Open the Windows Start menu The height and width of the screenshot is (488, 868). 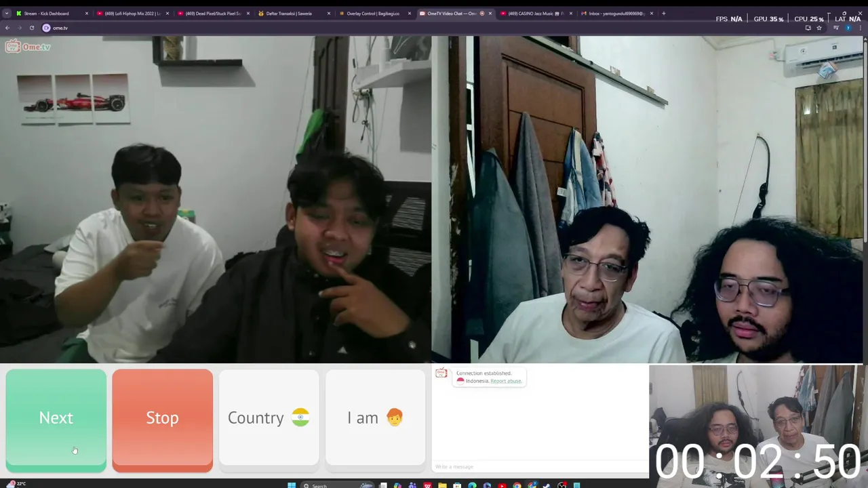click(292, 485)
